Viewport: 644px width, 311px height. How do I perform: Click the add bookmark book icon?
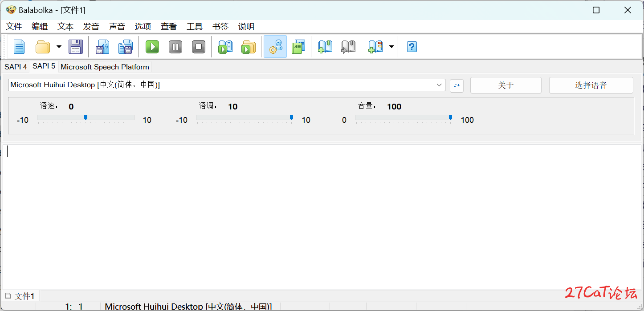pyautogui.click(x=325, y=47)
